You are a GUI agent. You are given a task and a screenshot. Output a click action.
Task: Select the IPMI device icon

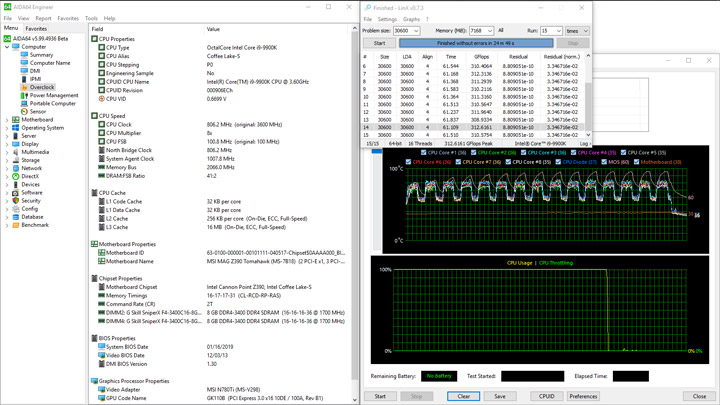[24, 79]
